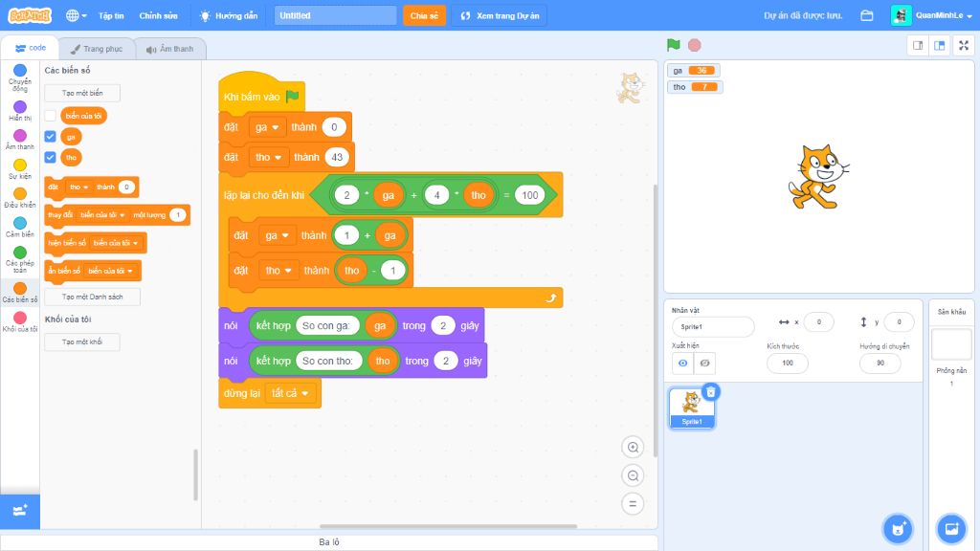Open the QuanMinhLe account menu

pyautogui.click(x=931, y=15)
